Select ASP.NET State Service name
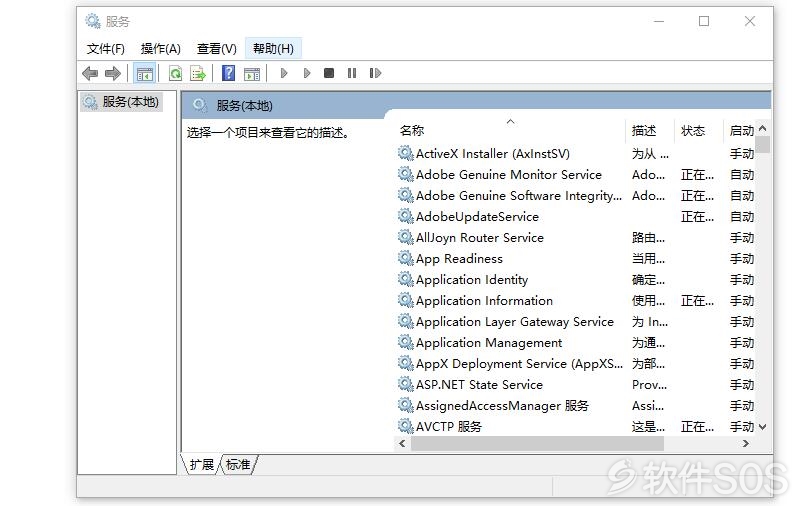 [479, 385]
